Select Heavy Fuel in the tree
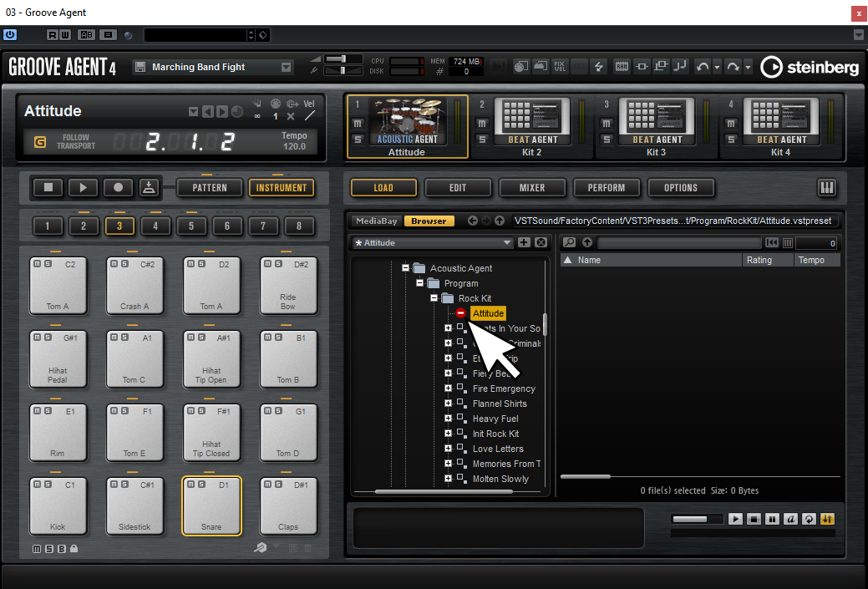The width and height of the screenshot is (868, 589). click(x=495, y=419)
